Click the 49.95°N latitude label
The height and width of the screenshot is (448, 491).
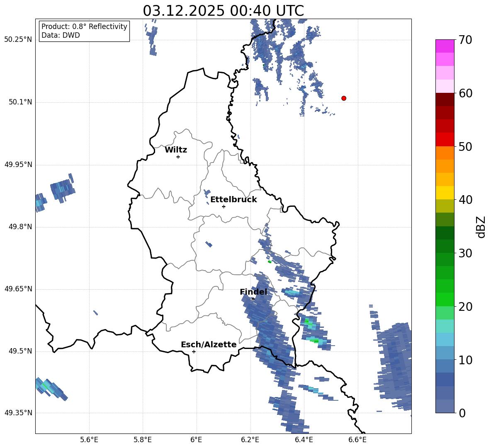click(x=18, y=164)
